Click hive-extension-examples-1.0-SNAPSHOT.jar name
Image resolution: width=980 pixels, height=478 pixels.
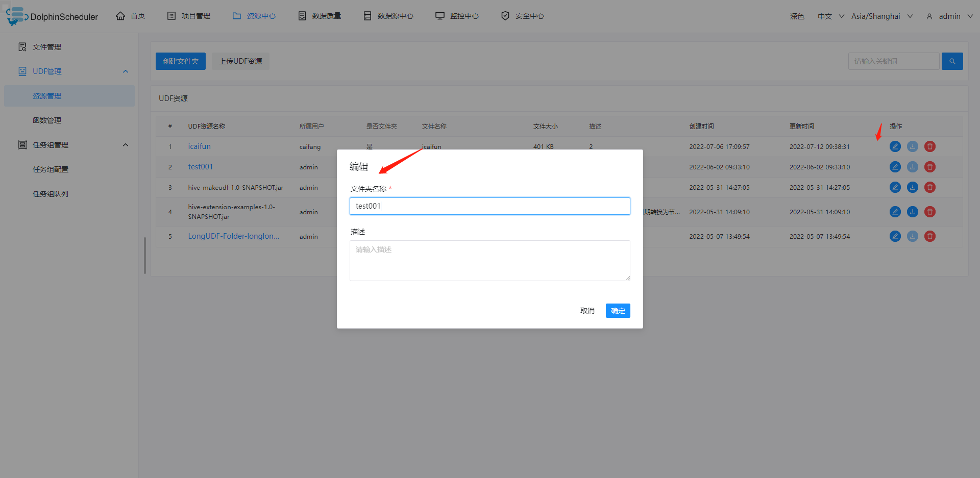pyautogui.click(x=232, y=212)
